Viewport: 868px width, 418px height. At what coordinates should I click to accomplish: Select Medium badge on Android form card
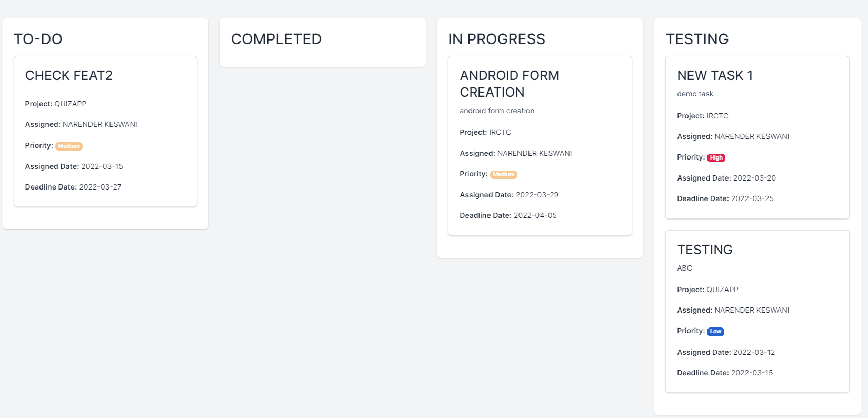tap(504, 174)
